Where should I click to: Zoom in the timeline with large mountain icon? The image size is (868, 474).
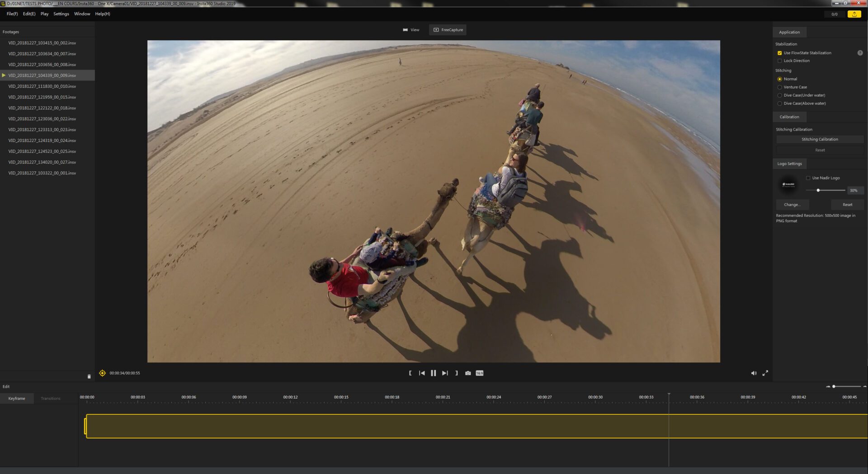864,386
